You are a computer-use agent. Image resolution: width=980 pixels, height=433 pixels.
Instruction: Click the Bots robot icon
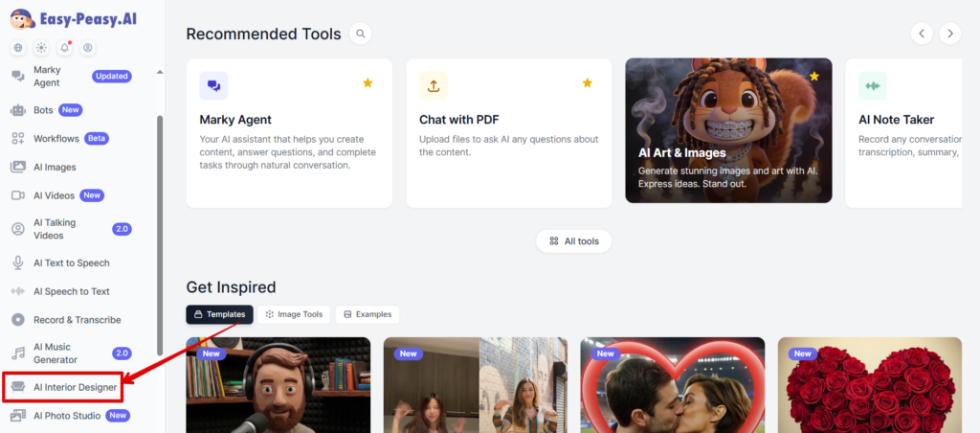pyautogui.click(x=18, y=110)
